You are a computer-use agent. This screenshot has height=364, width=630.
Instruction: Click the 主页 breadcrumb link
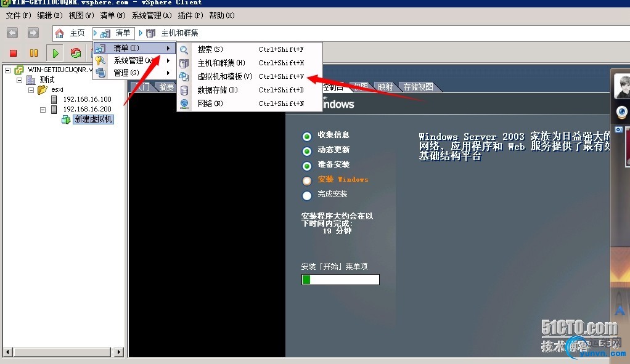[x=77, y=33]
